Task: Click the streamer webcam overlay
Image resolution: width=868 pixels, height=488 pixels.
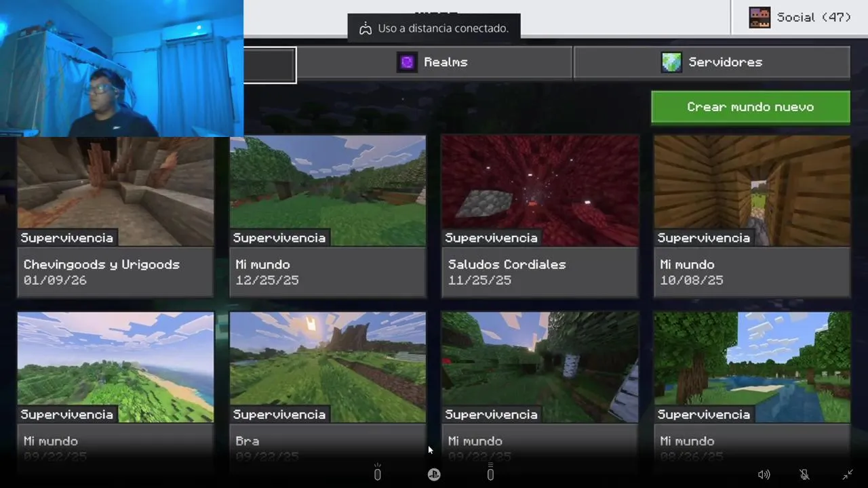Action: tap(121, 68)
